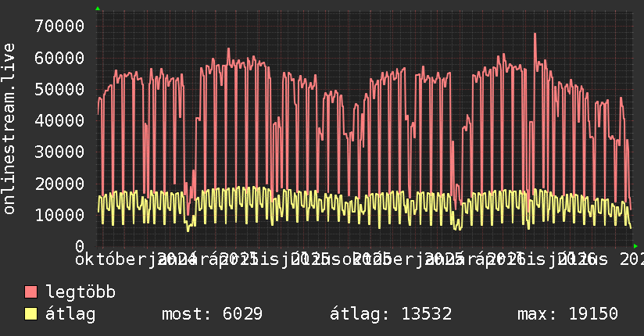Click the green arrow at x-axis end
The width and height of the screenshot is (644, 336).
click(635, 246)
